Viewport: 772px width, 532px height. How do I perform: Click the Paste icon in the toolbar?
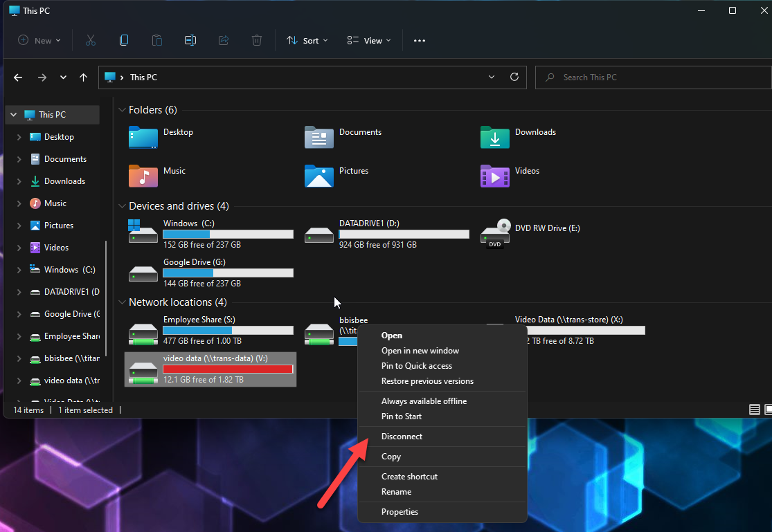(156, 40)
